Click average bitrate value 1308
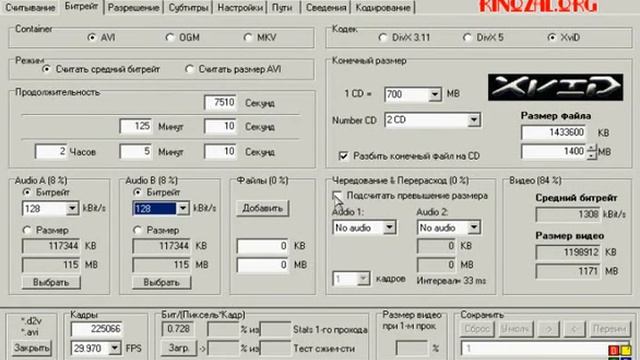 pyautogui.click(x=568, y=215)
